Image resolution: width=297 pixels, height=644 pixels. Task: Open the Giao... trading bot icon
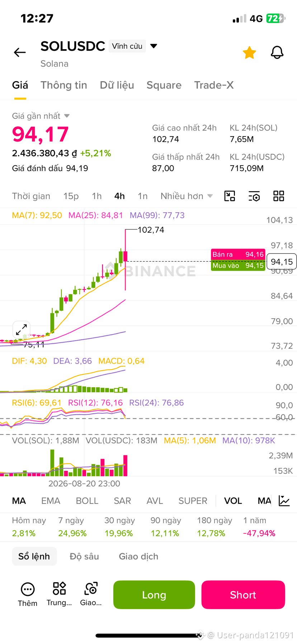[x=91, y=594]
